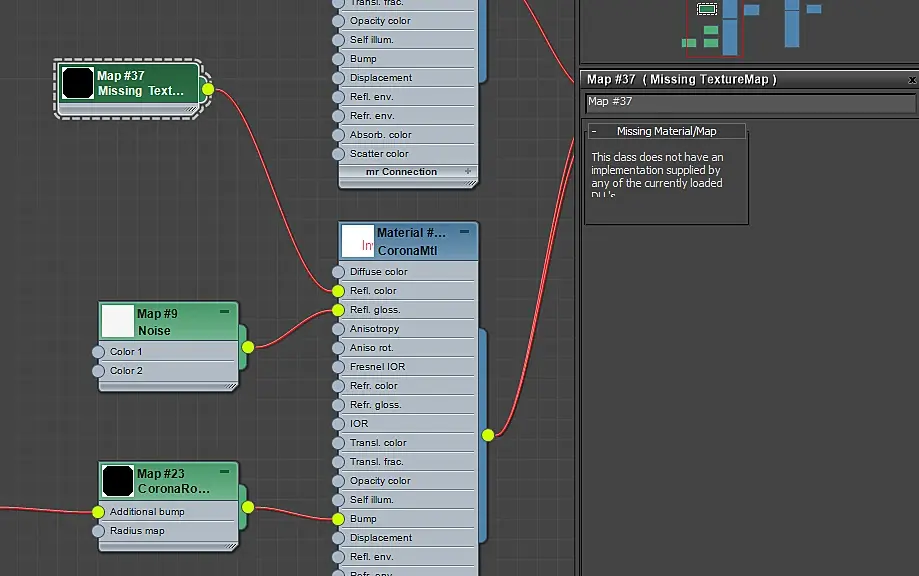Screen dimensions: 919x576
Task: Click the Map #23 CoronaRoundEdges black preview
Action: pyautogui.click(x=118, y=480)
